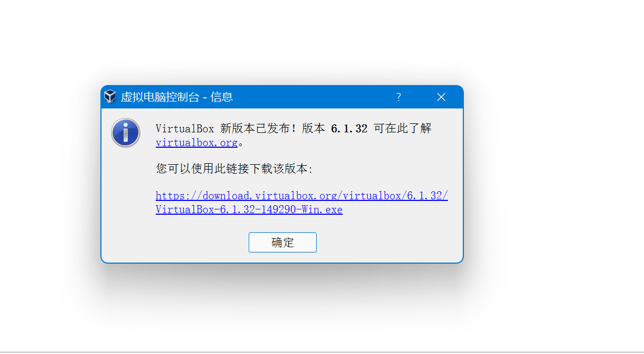
Task: Click the 信息 word in the title
Action: [x=222, y=97]
